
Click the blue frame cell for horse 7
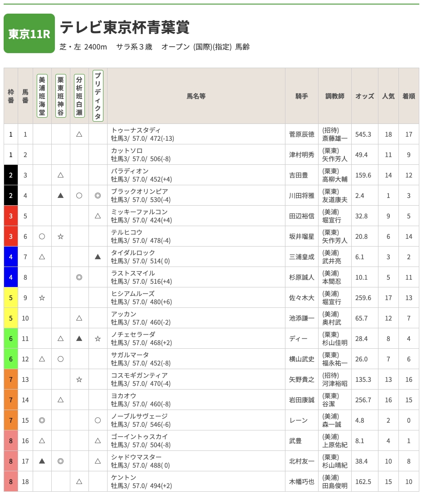click(x=11, y=257)
